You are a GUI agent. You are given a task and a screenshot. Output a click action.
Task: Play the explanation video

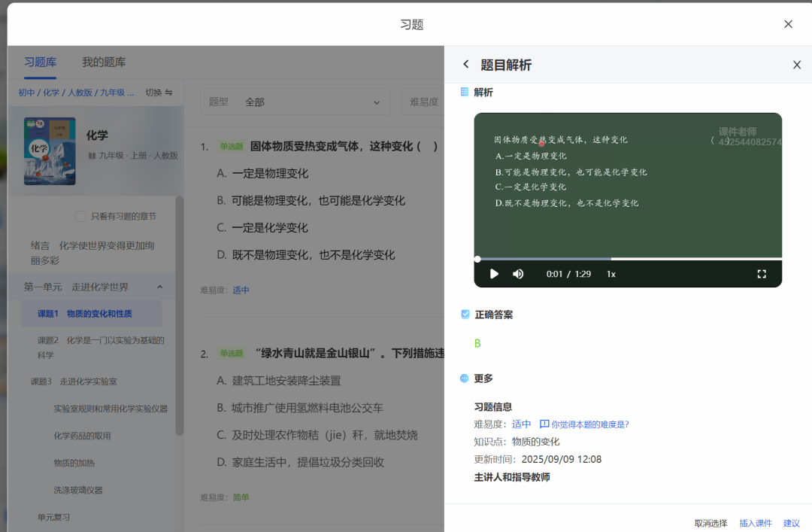point(494,274)
